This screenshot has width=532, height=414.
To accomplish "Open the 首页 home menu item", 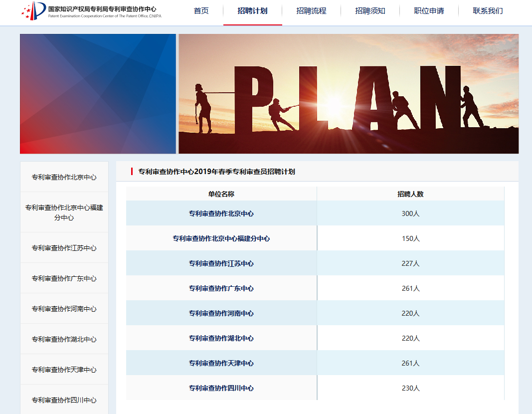I will pyautogui.click(x=201, y=11).
